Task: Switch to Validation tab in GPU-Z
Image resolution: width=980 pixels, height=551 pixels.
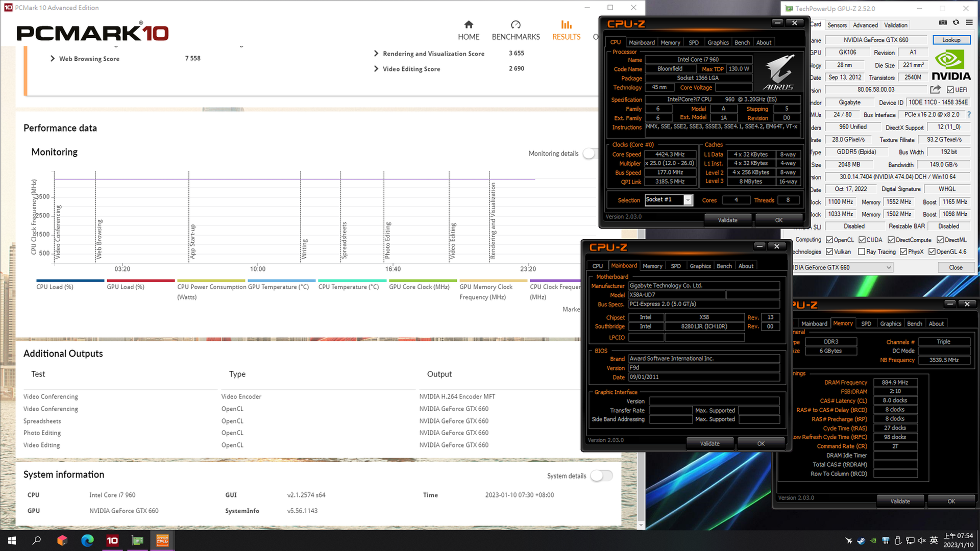Action: pos(896,25)
